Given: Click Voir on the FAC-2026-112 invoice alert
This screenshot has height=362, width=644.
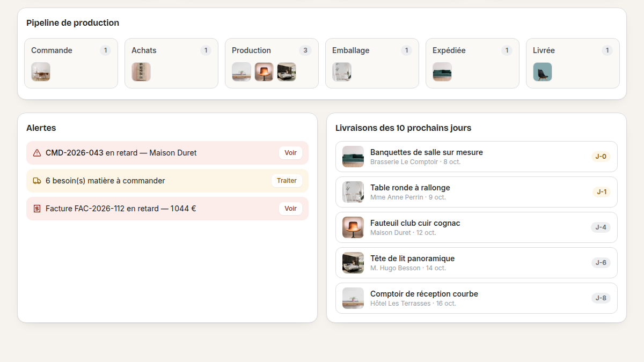Looking at the screenshot, I should (x=290, y=209).
